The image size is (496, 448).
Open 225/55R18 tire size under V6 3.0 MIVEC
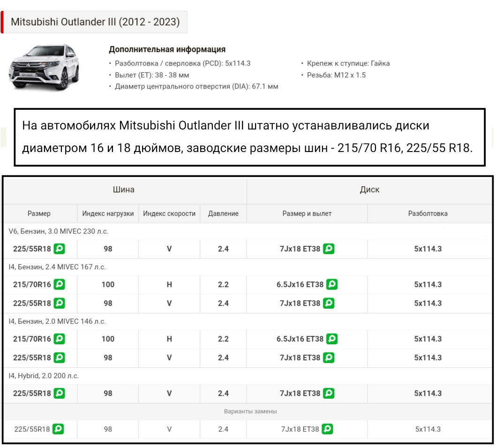click(31, 249)
